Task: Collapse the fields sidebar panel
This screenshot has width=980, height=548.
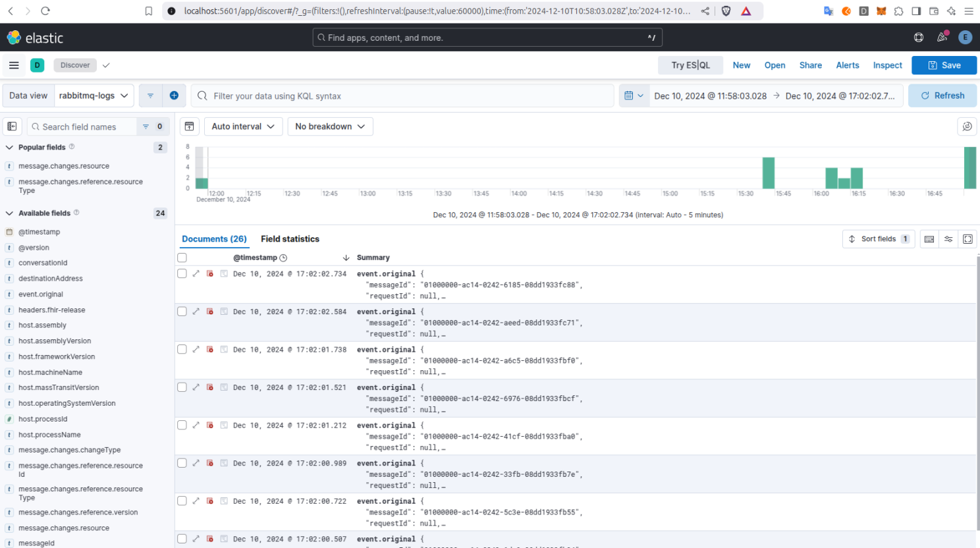Action: tap(12, 126)
